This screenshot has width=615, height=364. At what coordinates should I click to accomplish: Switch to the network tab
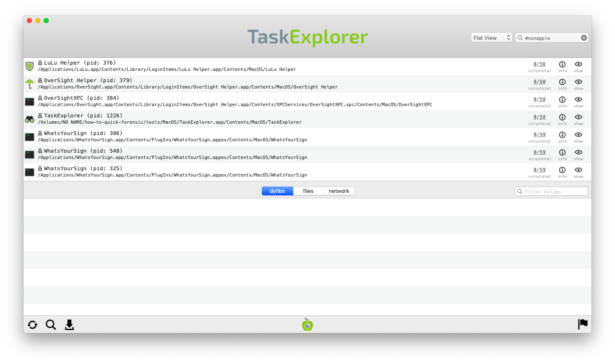pos(339,191)
